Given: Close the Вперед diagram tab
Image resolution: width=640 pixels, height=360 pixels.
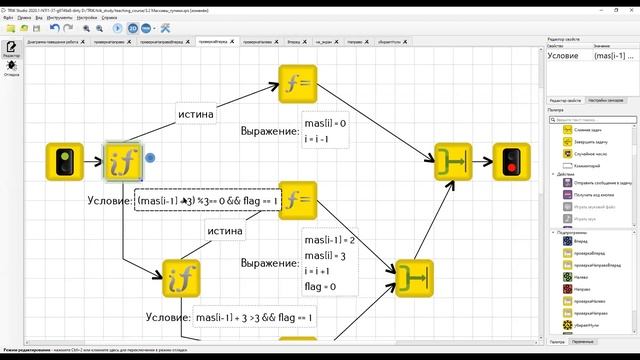Looking at the screenshot, I should (x=304, y=42).
